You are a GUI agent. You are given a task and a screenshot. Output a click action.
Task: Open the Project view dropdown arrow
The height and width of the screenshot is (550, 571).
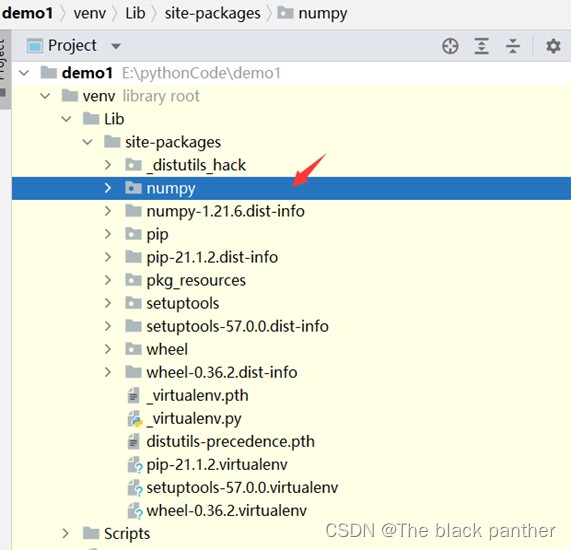[116, 46]
